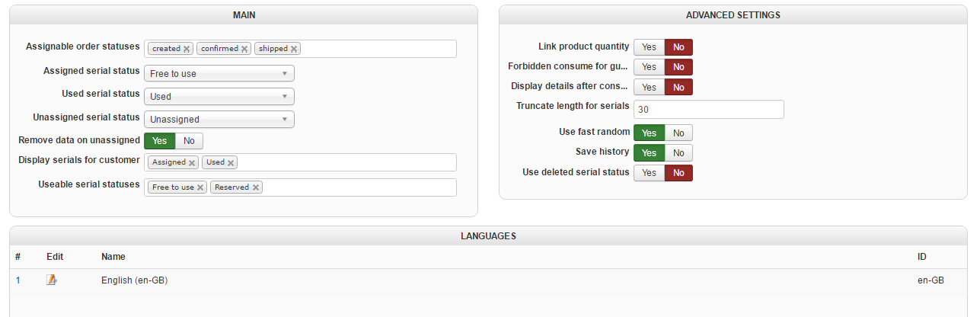
Task: Remove 'Assigned' from display serials
Action: [192, 162]
